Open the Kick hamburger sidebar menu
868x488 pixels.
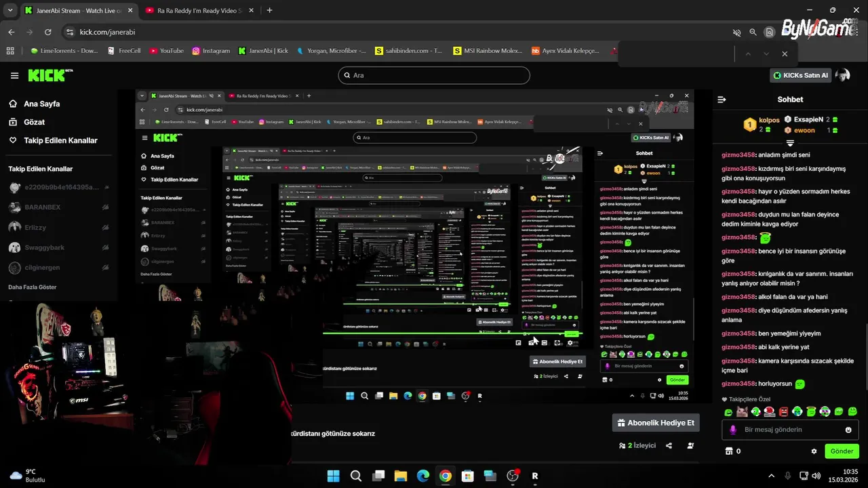pos(14,75)
